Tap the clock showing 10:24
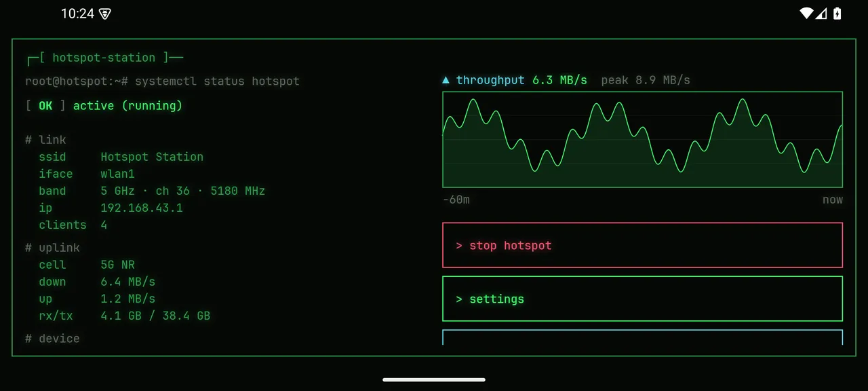Viewport: 868px width, 391px height. (x=77, y=14)
